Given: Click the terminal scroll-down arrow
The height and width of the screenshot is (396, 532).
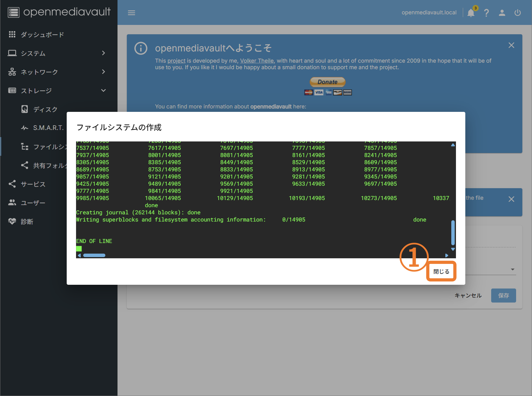Looking at the screenshot, I should 453,249.
